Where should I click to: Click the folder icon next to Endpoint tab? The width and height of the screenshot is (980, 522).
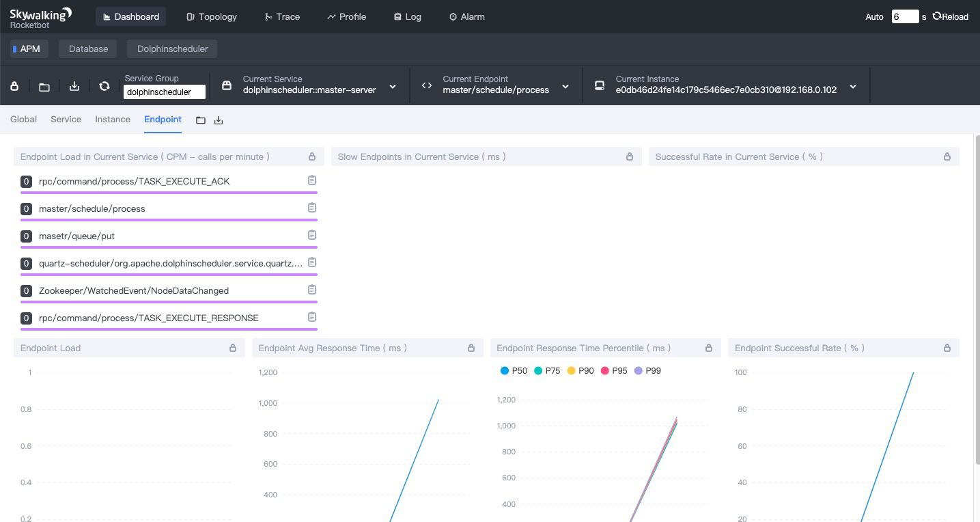[x=201, y=120]
